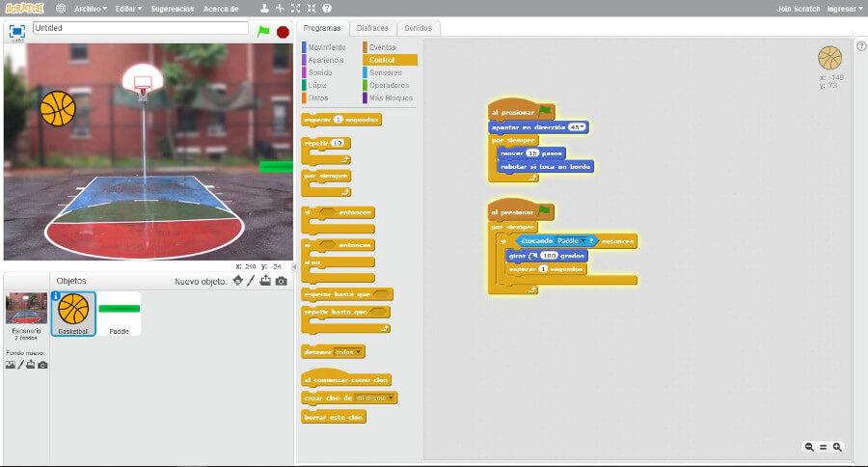The width and height of the screenshot is (868, 467).
Task: Open Acerca de page
Action: point(221,9)
